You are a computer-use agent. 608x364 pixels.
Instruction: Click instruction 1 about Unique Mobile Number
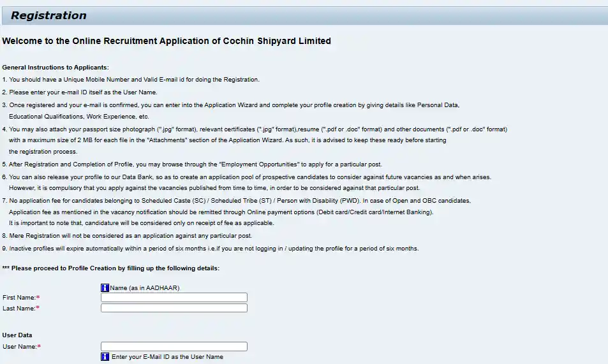(131, 80)
